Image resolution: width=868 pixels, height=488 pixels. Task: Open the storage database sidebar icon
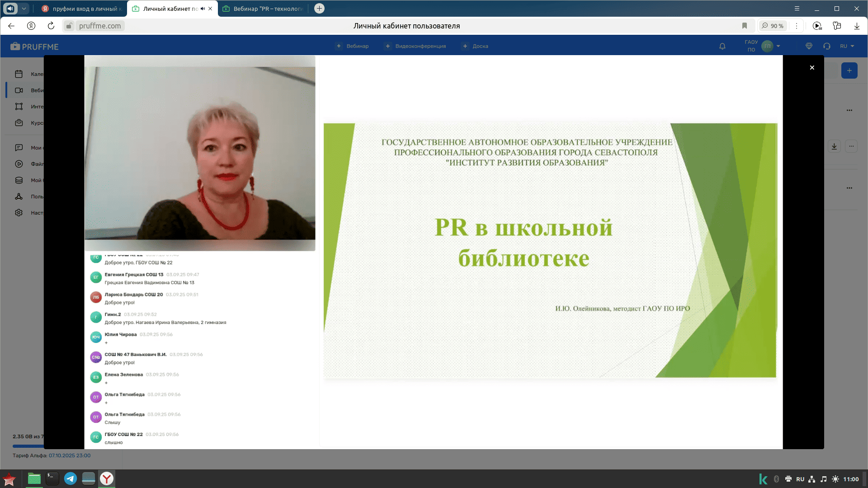coord(19,180)
